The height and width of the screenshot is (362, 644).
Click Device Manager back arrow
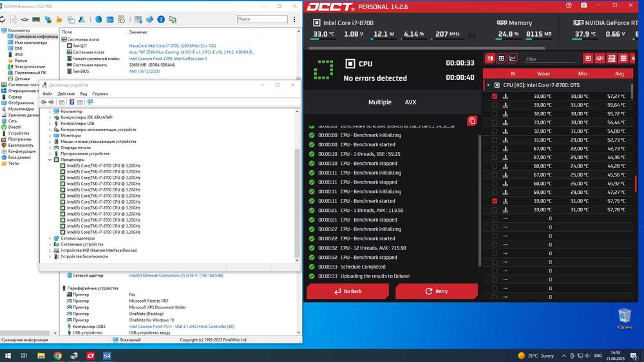click(44, 102)
